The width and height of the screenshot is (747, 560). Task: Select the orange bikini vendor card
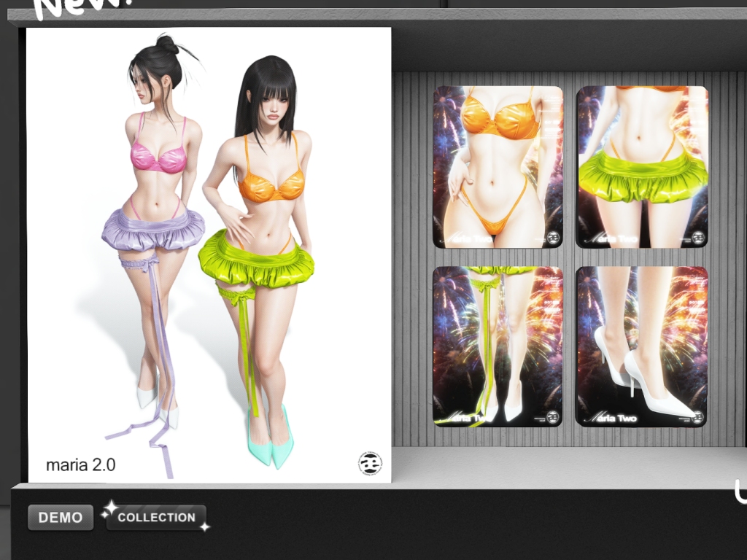498,167
